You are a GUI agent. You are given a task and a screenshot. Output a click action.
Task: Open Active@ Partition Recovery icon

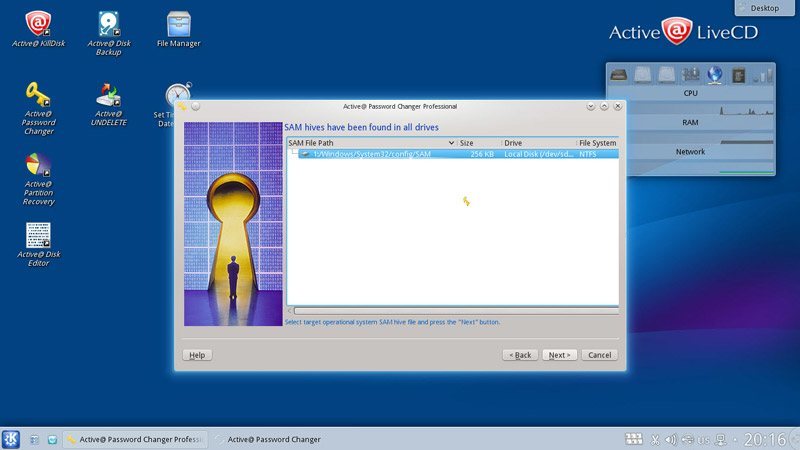(38, 165)
